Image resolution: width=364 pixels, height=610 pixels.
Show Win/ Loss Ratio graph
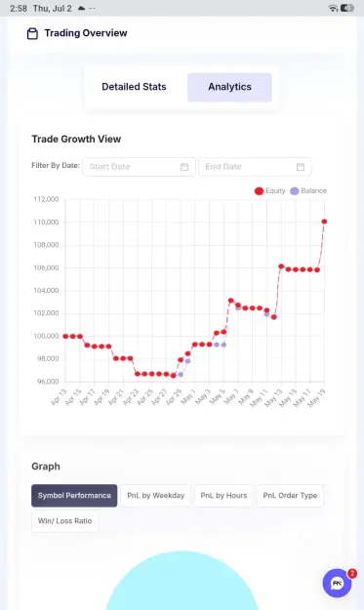(x=64, y=521)
